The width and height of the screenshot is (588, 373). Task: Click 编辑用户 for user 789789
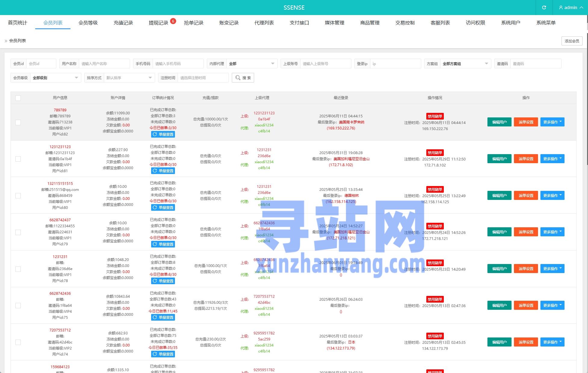tap(499, 122)
